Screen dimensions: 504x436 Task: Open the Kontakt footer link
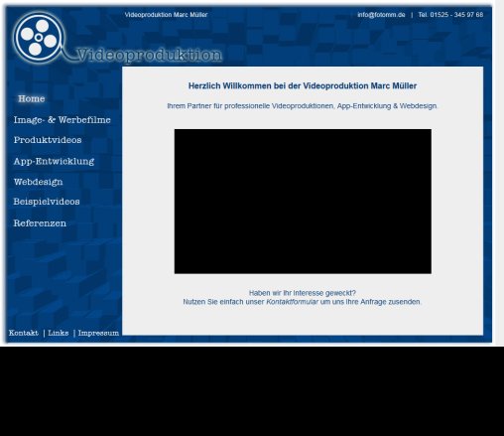point(24,333)
